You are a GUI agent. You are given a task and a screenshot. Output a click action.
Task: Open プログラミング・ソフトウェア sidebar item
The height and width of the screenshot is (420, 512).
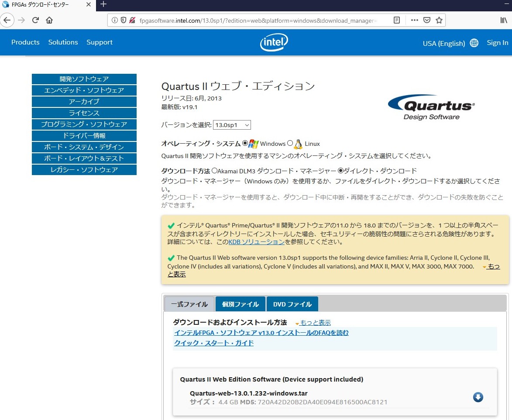tap(84, 124)
